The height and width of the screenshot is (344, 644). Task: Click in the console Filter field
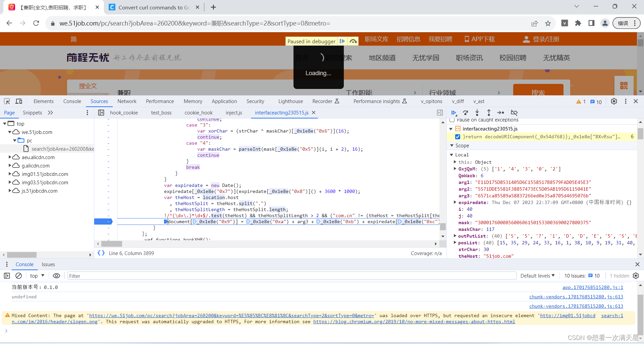[x=292, y=276]
